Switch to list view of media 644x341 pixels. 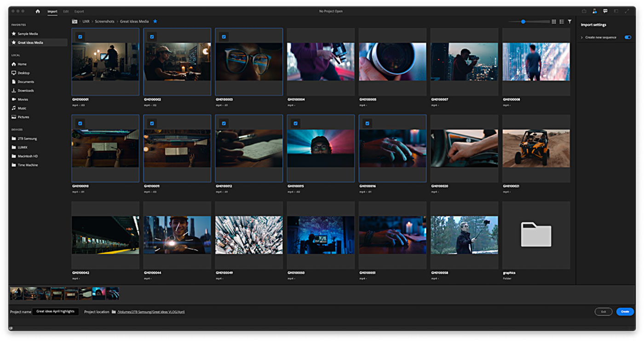click(x=562, y=22)
